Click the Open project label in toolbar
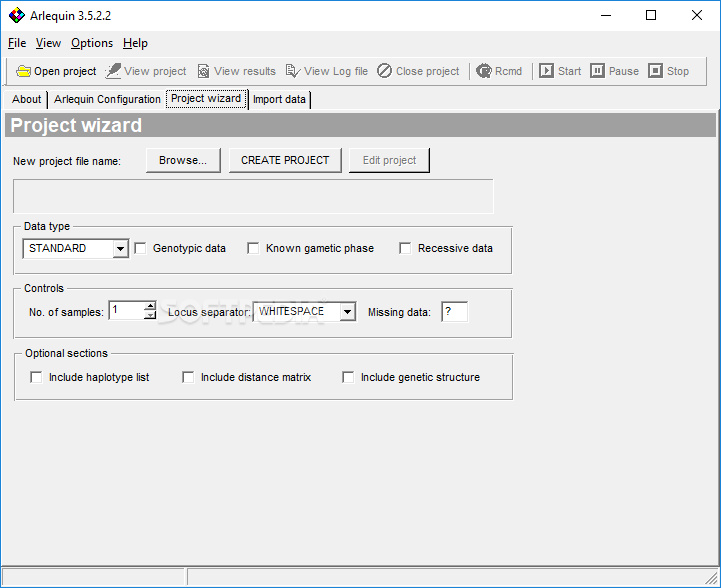This screenshot has height=588, width=721. (65, 71)
